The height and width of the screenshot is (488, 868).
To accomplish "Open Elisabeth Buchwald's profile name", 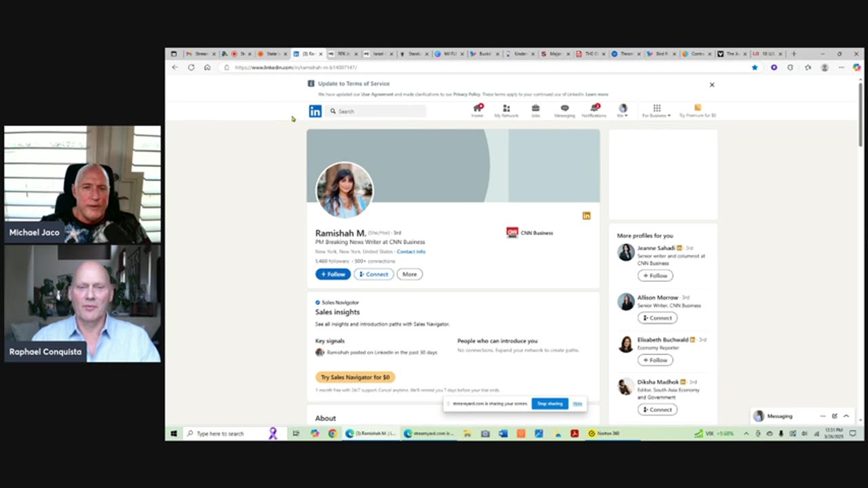I will coord(663,340).
